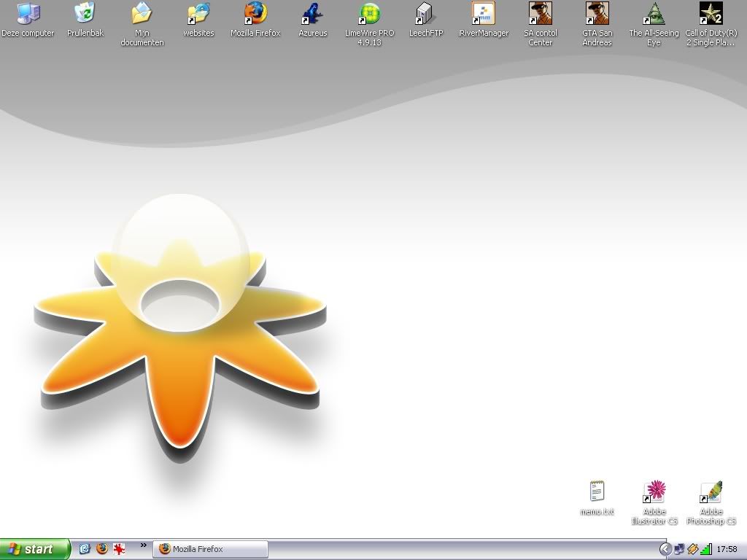Launch LimeWire PRO from the desktop
Viewport: 747px width, 560px height.
369,14
